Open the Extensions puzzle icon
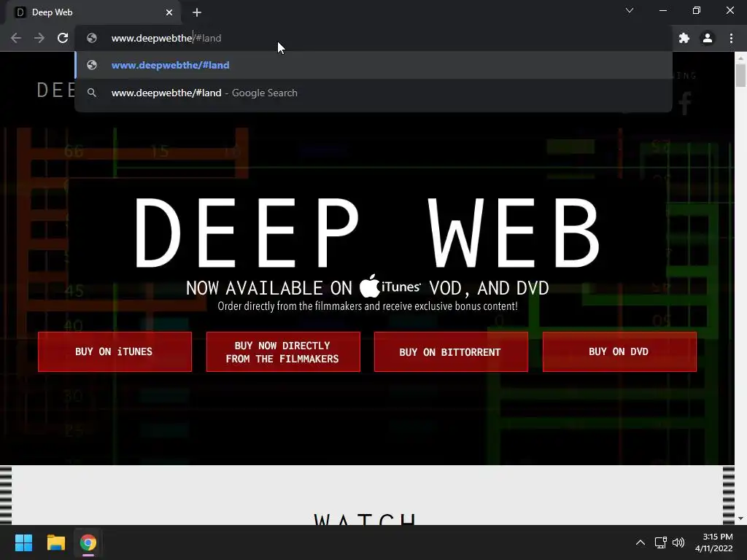Image resolution: width=747 pixels, height=560 pixels. click(684, 38)
